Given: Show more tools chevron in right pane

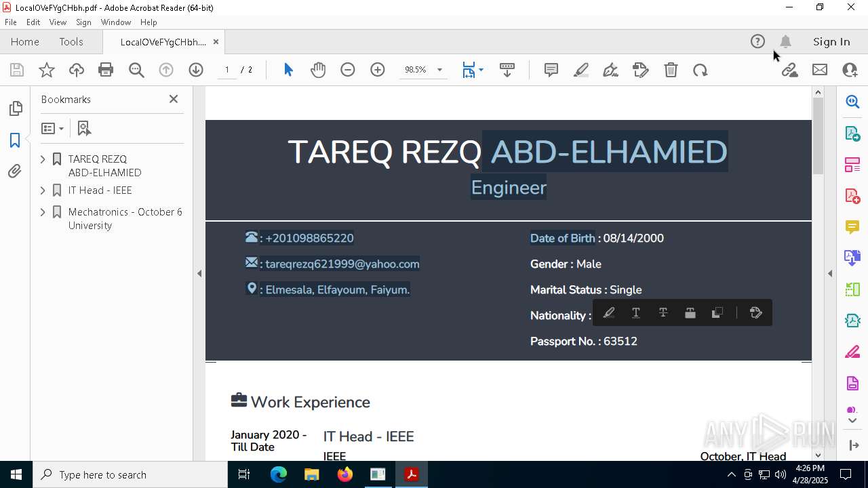Looking at the screenshot, I should tap(853, 421).
